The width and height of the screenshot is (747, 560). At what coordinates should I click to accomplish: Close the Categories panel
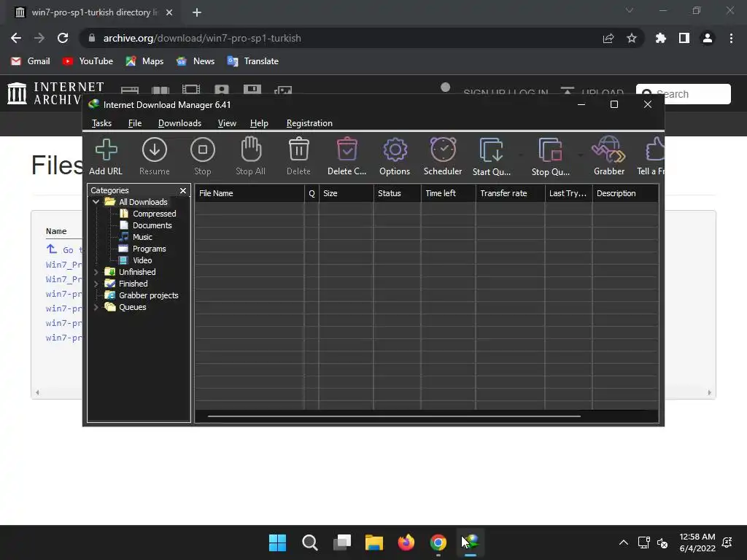[x=183, y=190]
